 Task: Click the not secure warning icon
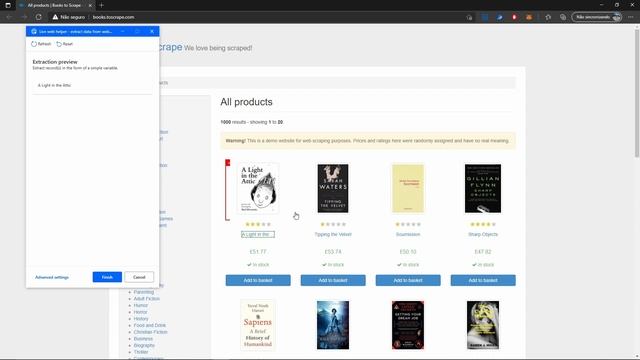pos(55,17)
